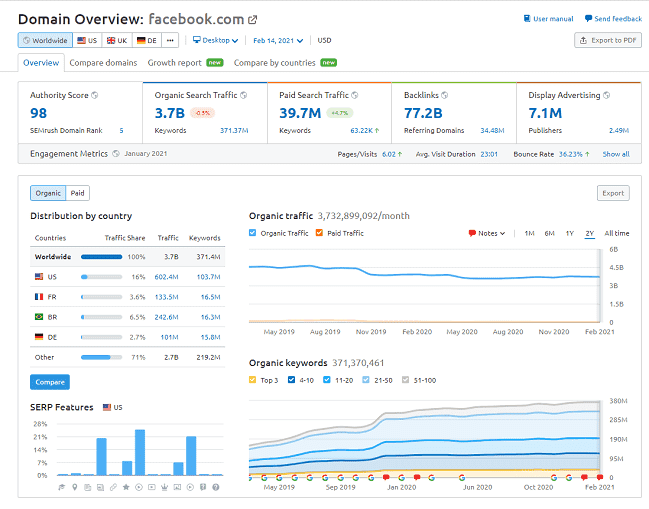Click the info icon next to Authority Score
This screenshot has height=509, width=649.
point(95,95)
